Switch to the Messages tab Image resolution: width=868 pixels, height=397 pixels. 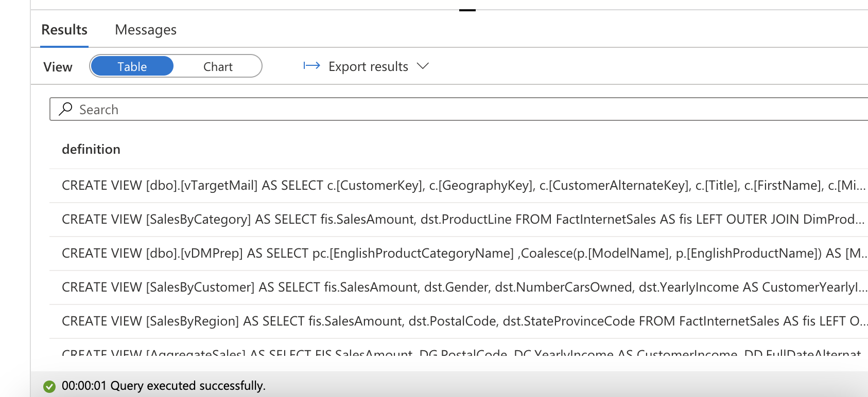(x=145, y=30)
